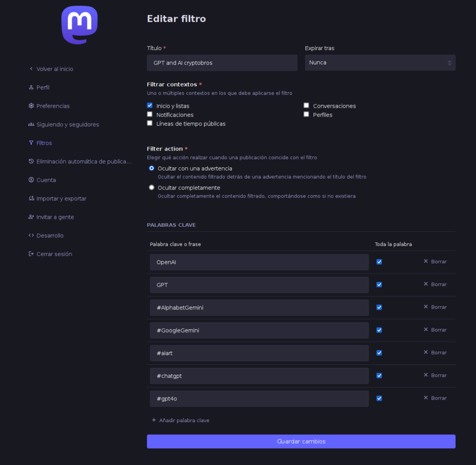
Task: Click the funnel icon beside Filtros
Action: (31, 143)
